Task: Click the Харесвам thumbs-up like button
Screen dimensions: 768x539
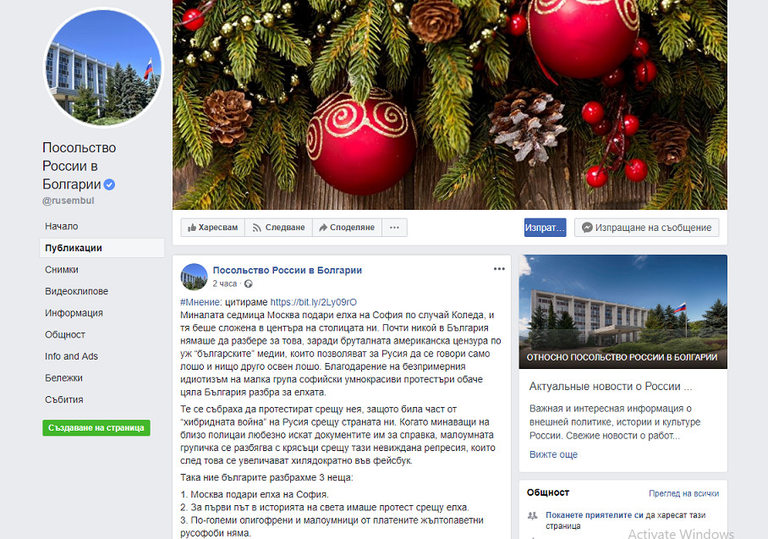Action: [x=213, y=227]
